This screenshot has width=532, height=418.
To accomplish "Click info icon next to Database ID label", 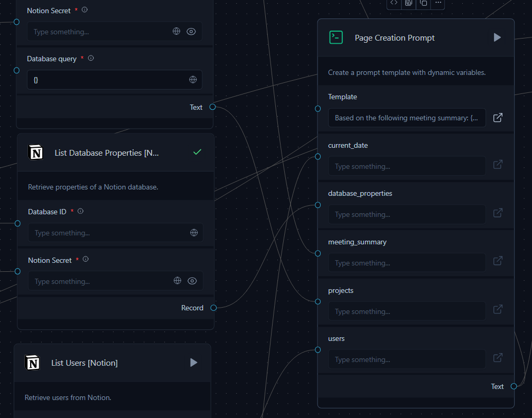I will click(x=80, y=211).
